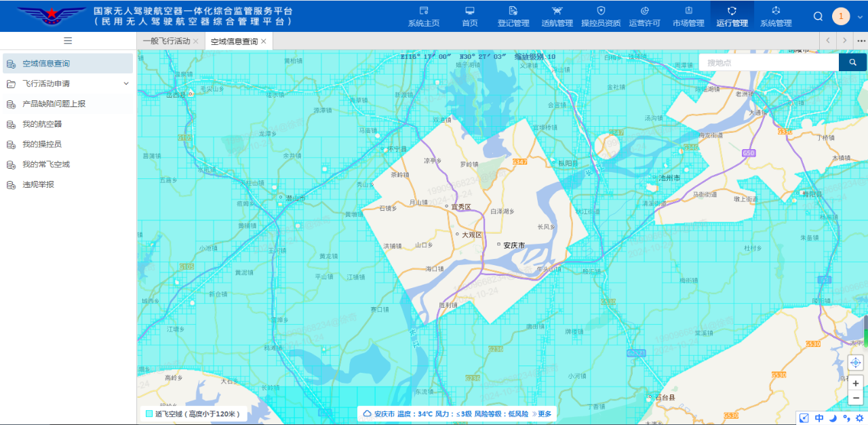Screen dimensions: 868x425
Task: Select 我的航空器 in the sidebar
Action: coord(42,124)
